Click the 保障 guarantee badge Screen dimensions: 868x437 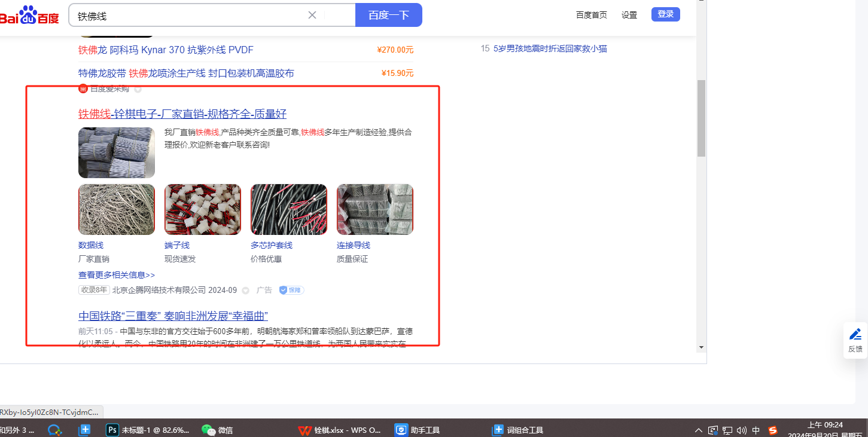[291, 290]
